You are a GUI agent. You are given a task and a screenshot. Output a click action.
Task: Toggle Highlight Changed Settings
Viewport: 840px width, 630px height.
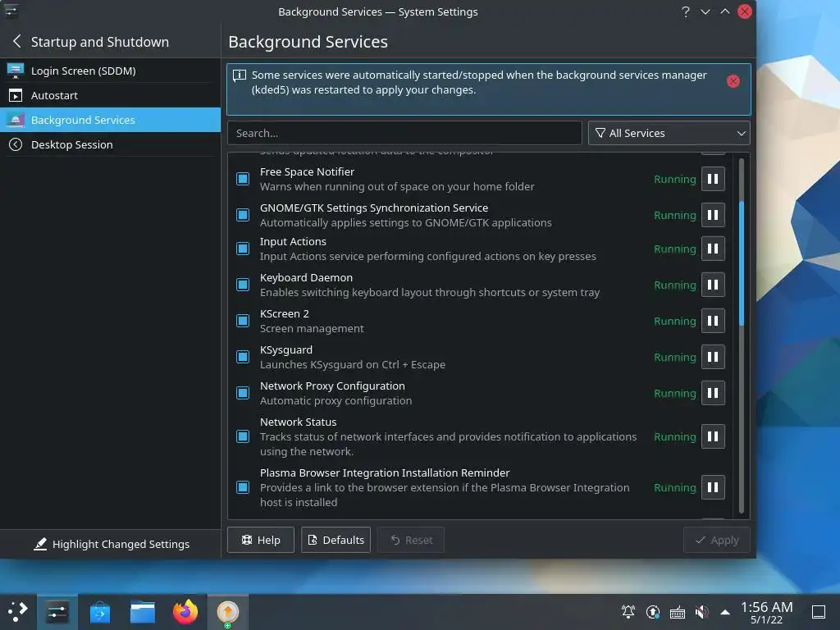coord(112,544)
